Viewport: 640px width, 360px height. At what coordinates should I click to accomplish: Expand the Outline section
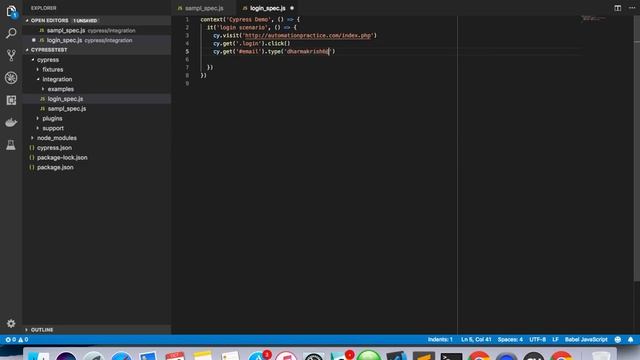pos(27,330)
